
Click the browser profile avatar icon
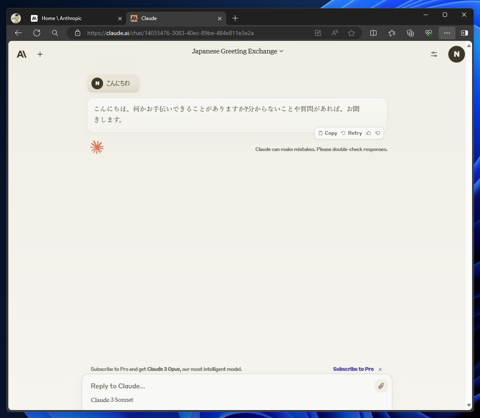pos(16,18)
